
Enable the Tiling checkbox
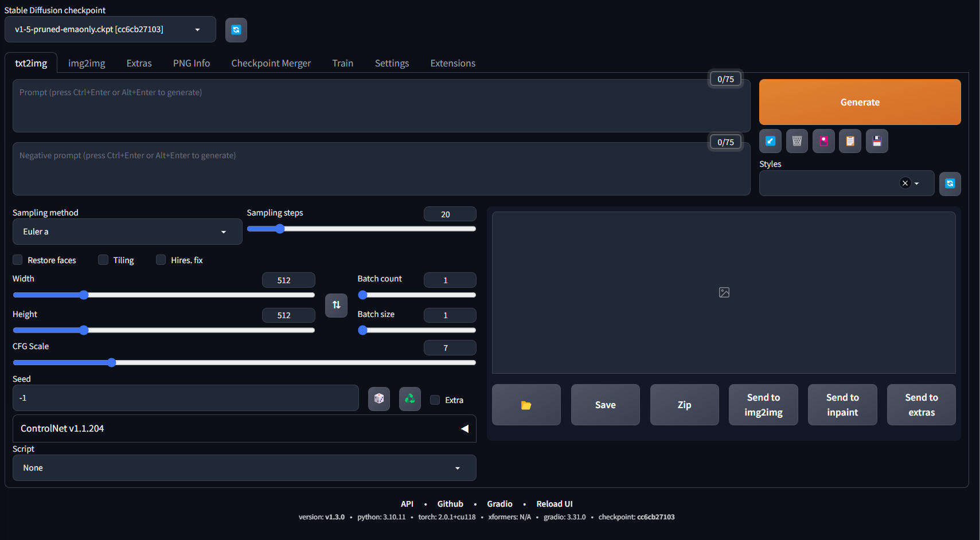pyautogui.click(x=103, y=260)
